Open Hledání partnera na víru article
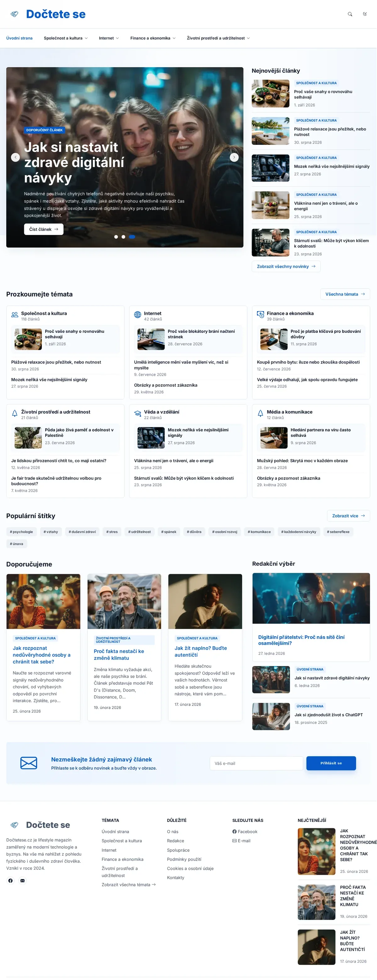 click(321, 433)
